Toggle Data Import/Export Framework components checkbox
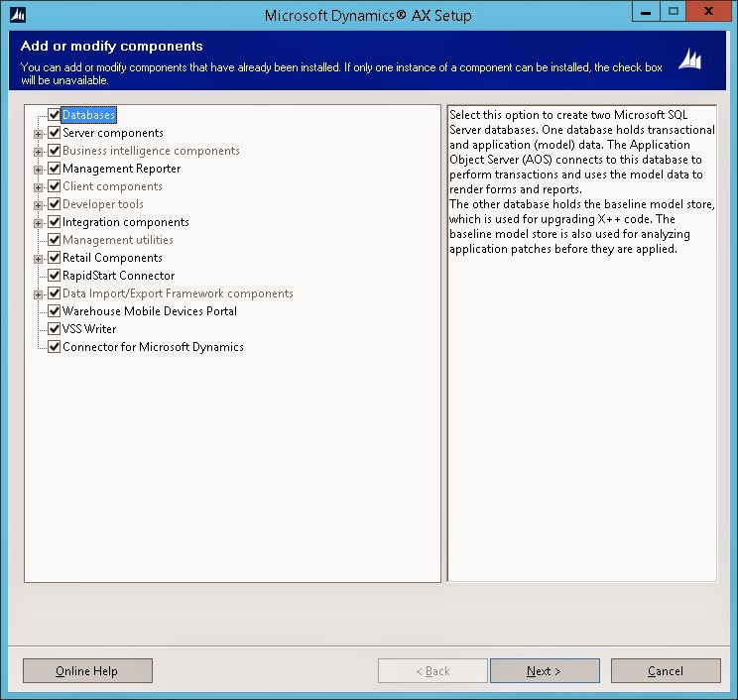738x700 pixels. (55, 293)
